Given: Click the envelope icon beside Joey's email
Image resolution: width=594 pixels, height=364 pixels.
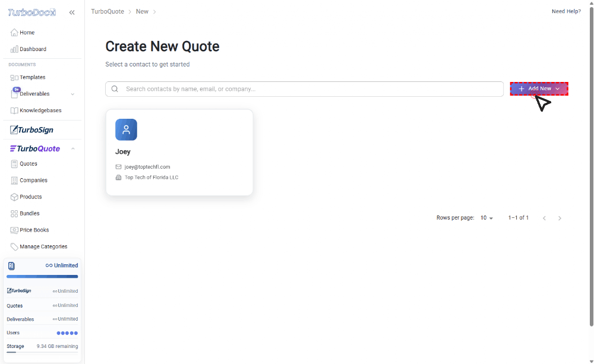Looking at the screenshot, I should [118, 167].
